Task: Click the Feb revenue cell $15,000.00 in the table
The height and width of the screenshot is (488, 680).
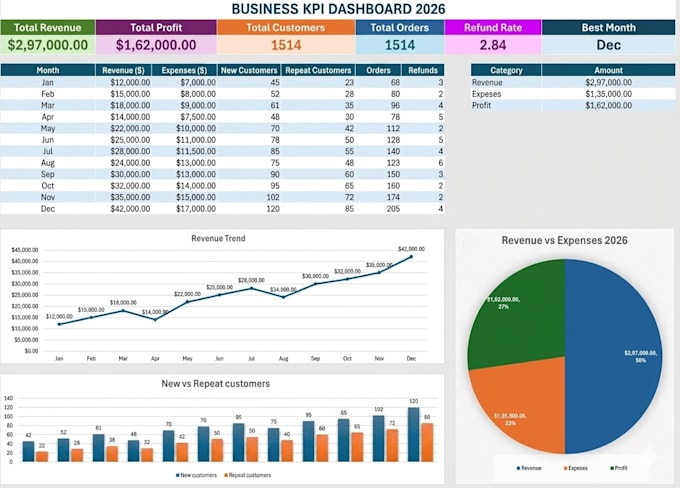Action: point(124,94)
